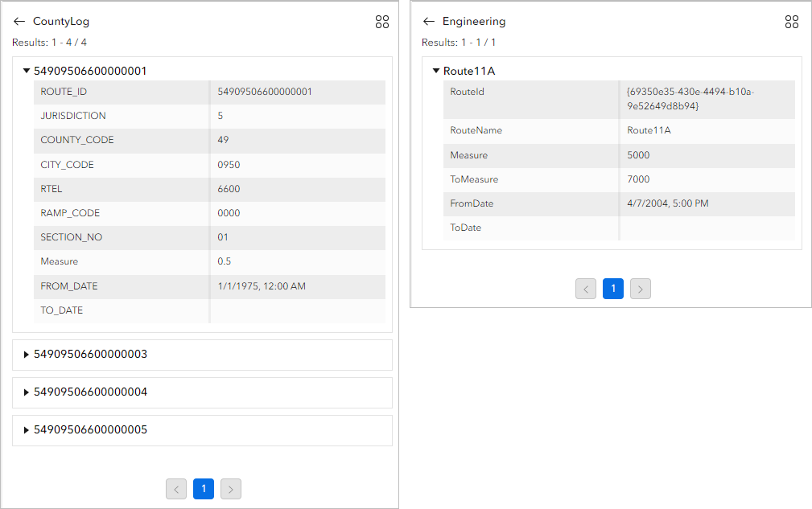Collapse the Route11A record
This screenshot has height=509, width=812.
tap(437, 72)
